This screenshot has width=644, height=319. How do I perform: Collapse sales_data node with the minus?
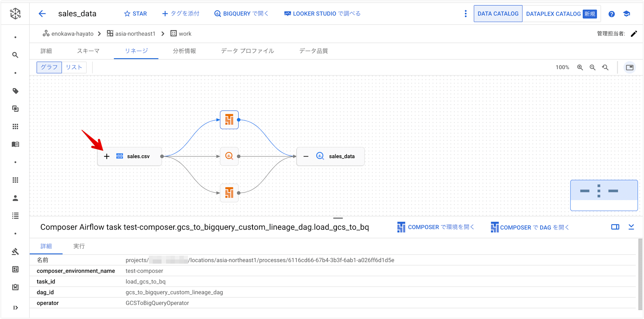pyautogui.click(x=306, y=156)
